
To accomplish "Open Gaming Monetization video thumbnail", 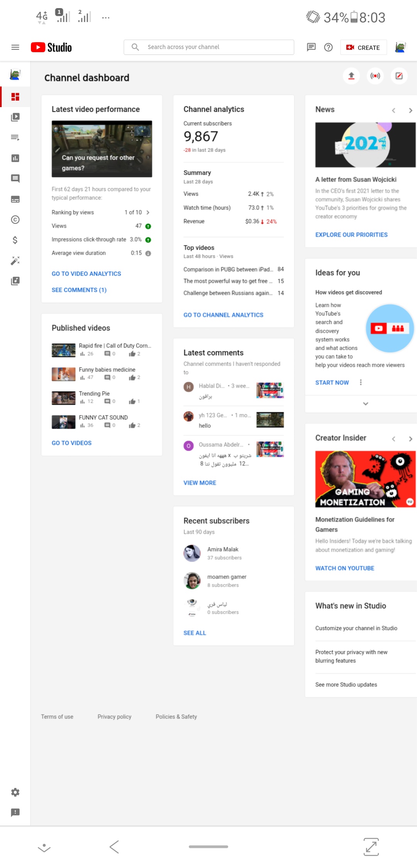I will 365,479.
